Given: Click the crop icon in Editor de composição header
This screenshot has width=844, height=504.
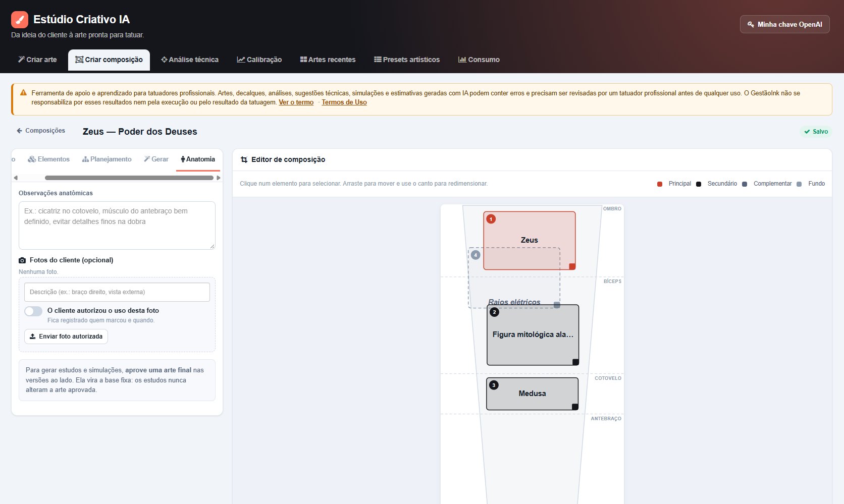Looking at the screenshot, I should click(244, 159).
